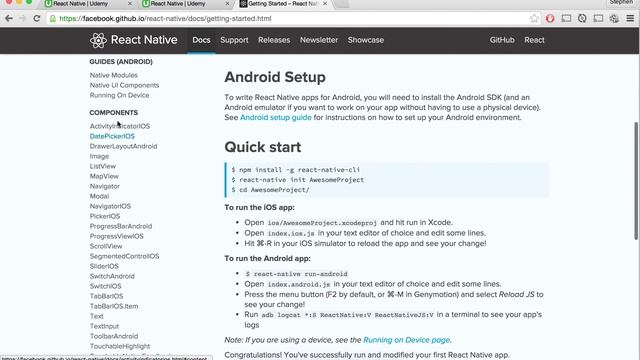Open the Support navigation item

[234, 40]
